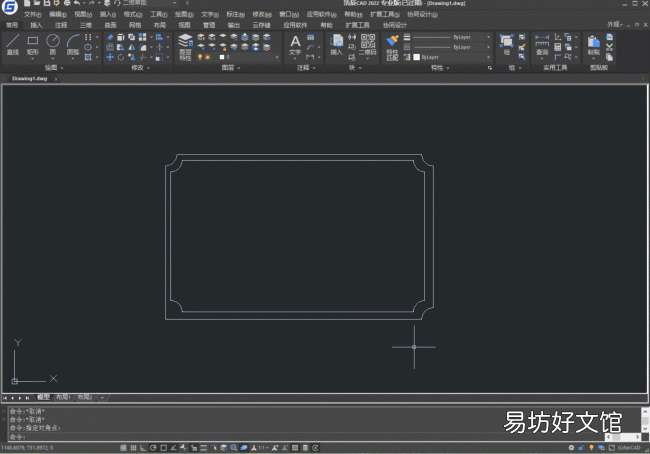This screenshot has width=650, height=454.
Task: Click the Erase tool in Modify panel
Action: 110,37
